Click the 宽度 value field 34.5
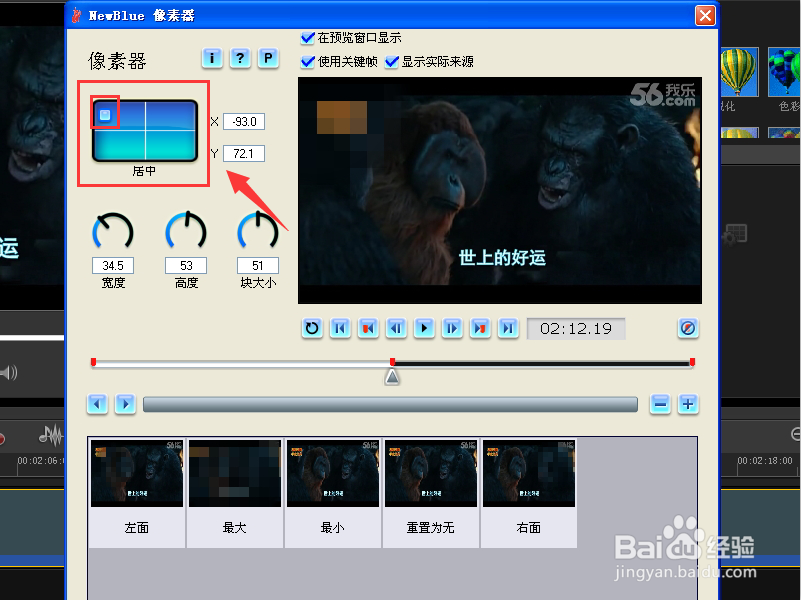801x600 pixels. click(x=113, y=266)
